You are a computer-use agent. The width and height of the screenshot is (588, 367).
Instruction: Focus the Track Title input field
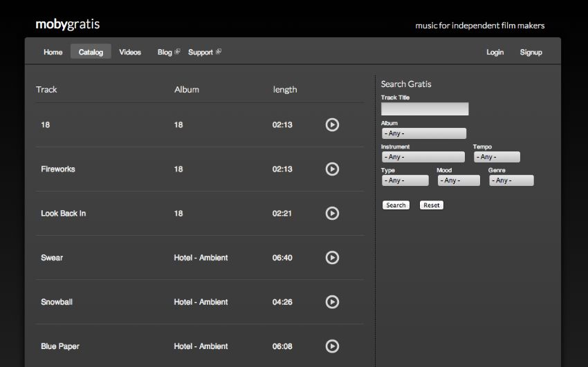click(425, 109)
